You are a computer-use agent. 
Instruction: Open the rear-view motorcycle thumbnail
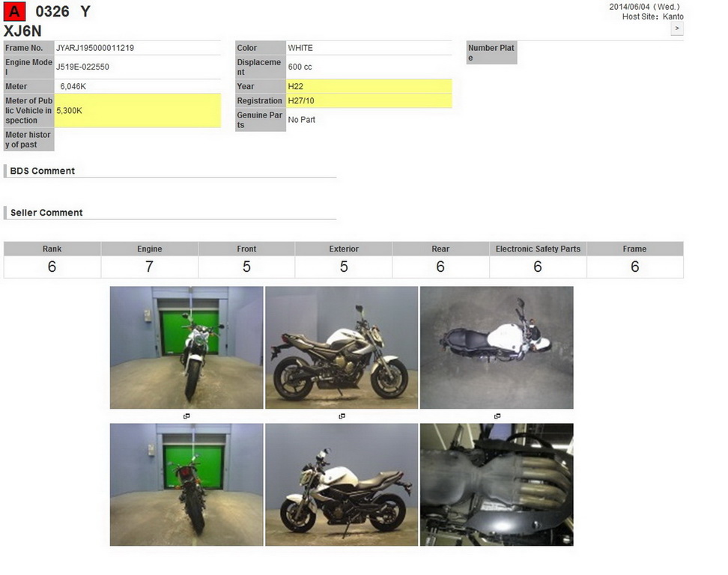[186, 484]
